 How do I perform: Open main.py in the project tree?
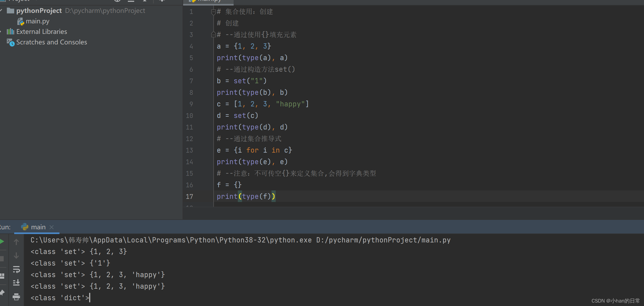[37, 21]
